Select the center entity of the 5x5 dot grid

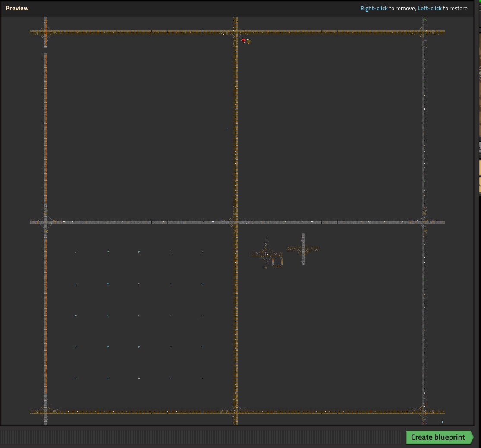point(139,315)
